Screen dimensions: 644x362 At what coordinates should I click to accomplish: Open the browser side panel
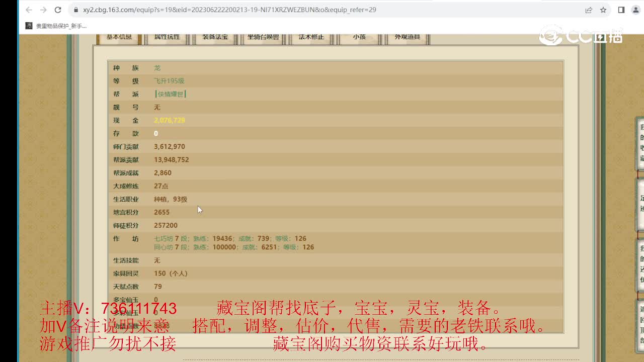(621, 10)
